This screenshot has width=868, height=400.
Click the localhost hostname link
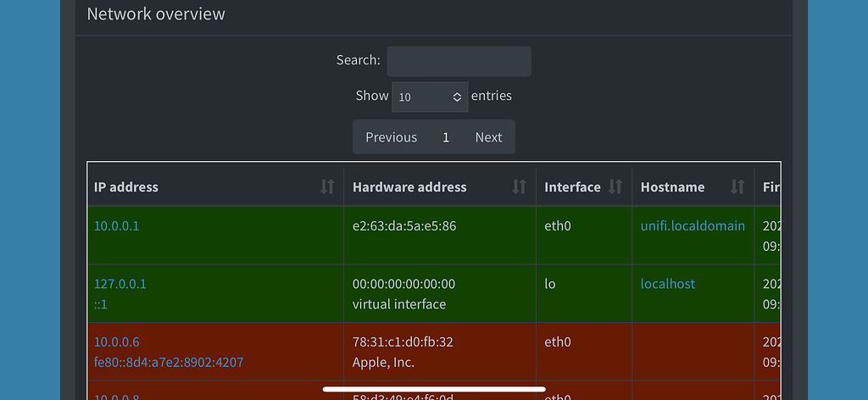pos(668,284)
